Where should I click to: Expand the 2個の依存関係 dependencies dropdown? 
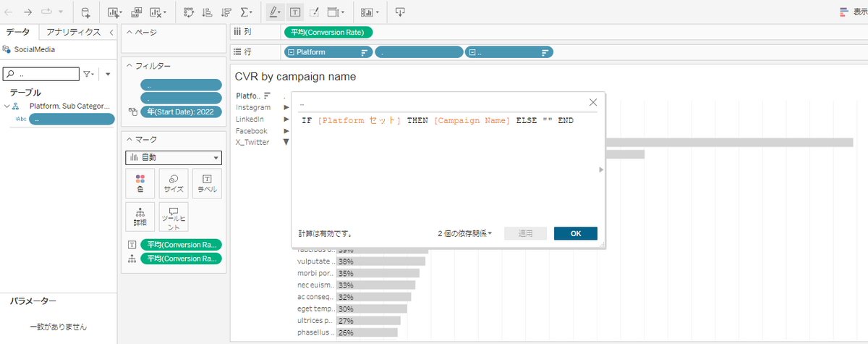point(465,233)
